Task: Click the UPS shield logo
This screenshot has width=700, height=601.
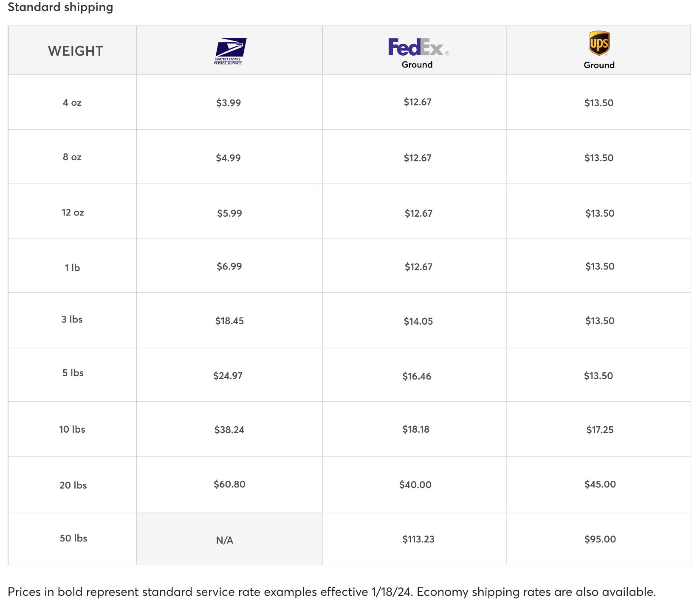Action: pos(599,43)
